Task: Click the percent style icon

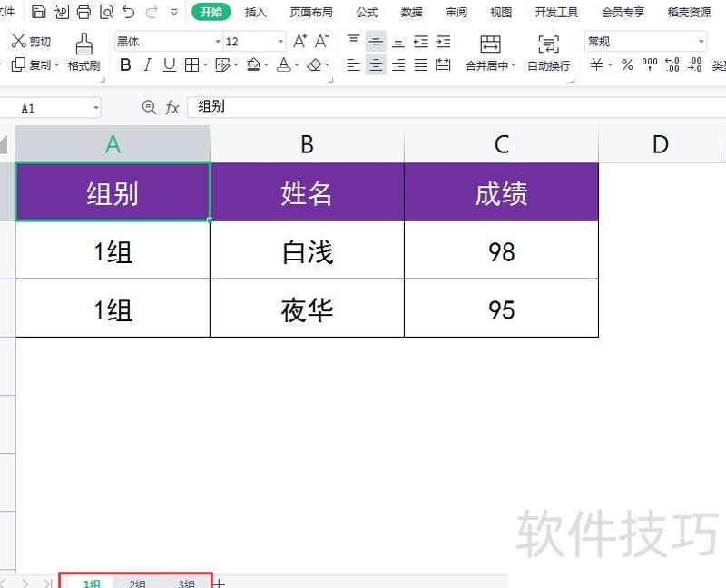Action: [x=627, y=64]
